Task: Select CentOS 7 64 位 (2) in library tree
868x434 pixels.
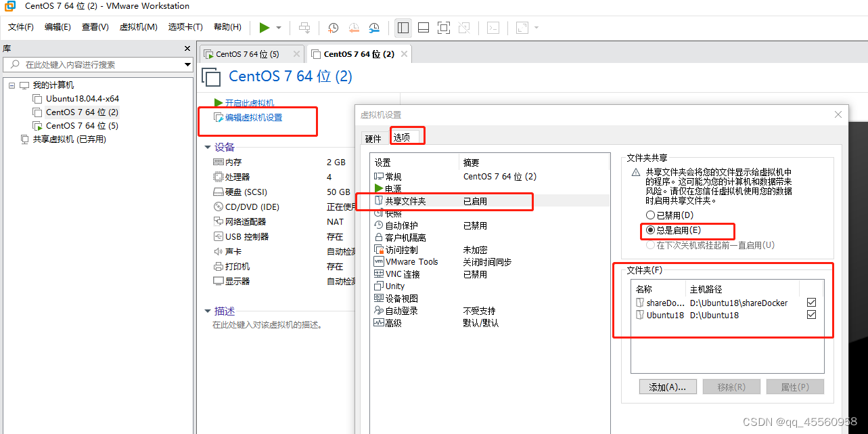Action: pyautogui.click(x=82, y=112)
